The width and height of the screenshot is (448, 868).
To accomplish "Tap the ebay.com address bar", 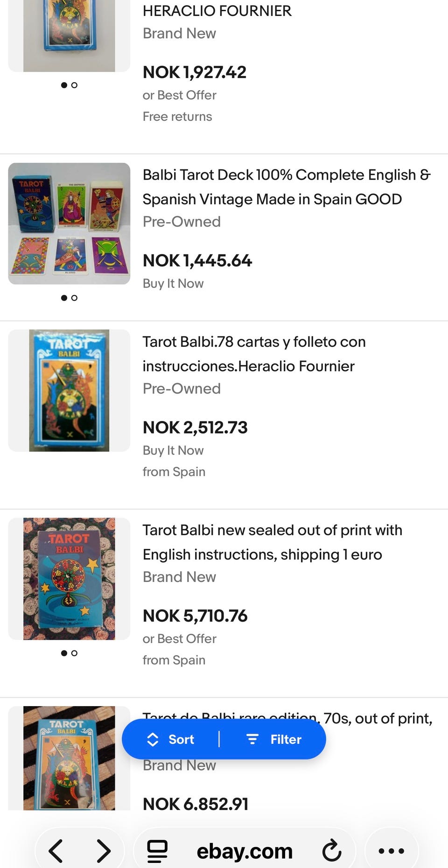I will click(245, 851).
